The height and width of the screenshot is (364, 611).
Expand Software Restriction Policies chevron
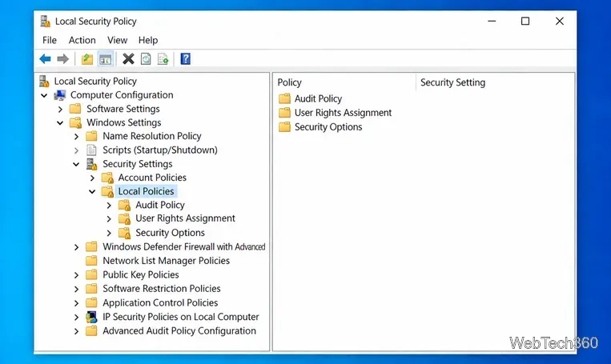[x=76, y=290]
